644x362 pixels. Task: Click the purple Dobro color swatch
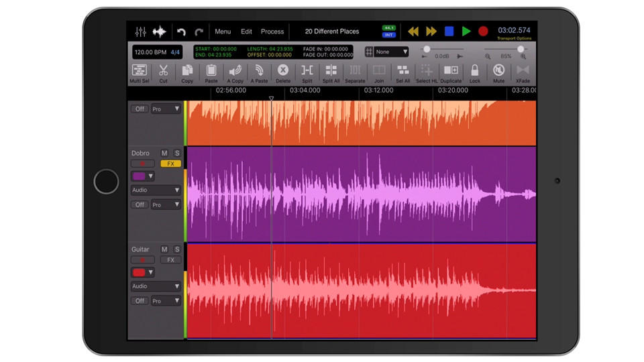(139, 176)
